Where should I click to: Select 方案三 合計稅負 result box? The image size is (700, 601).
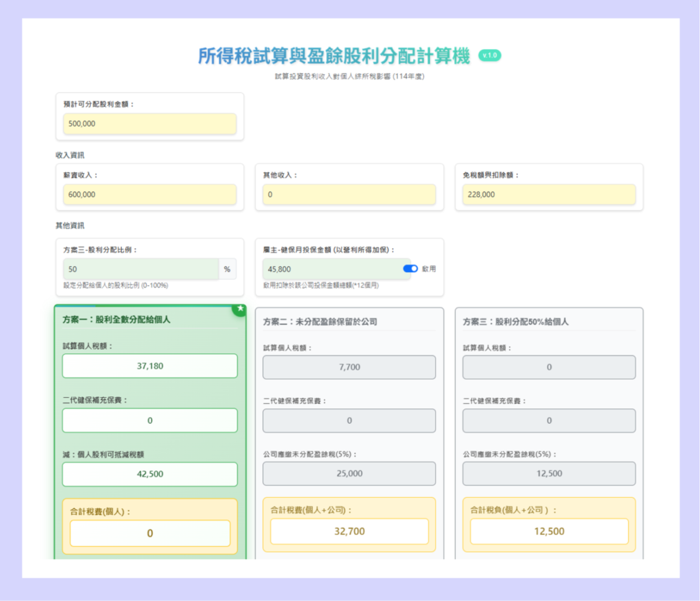coord(549,531)
